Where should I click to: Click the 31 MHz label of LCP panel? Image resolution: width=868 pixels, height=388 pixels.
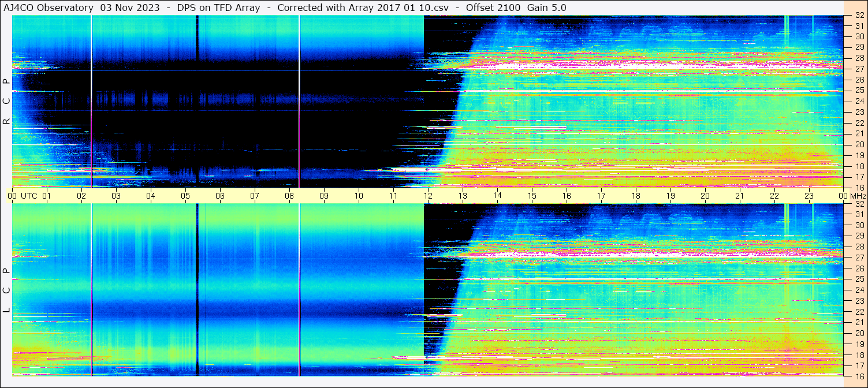(859, 214)
